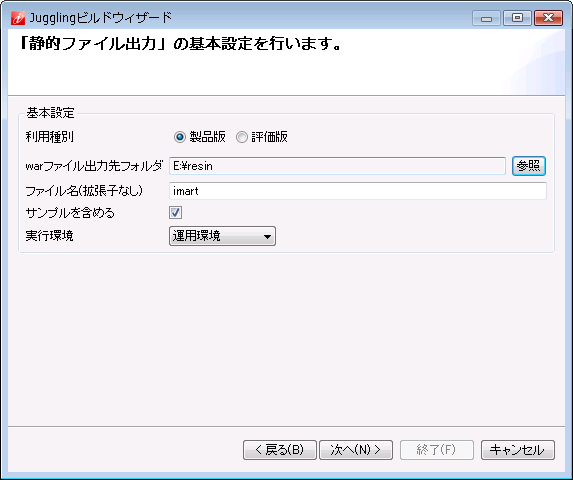Open the 実行環境 dropdown

tap(222, 236)
